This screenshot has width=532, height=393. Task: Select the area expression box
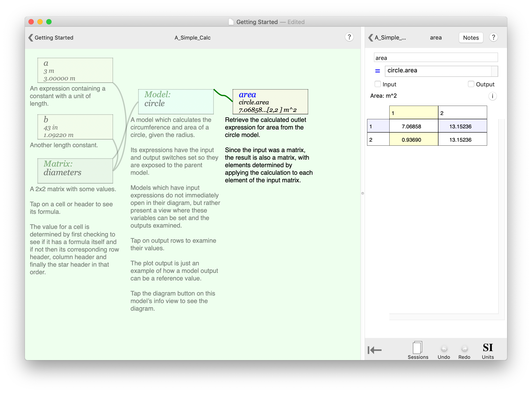point(270,102)
